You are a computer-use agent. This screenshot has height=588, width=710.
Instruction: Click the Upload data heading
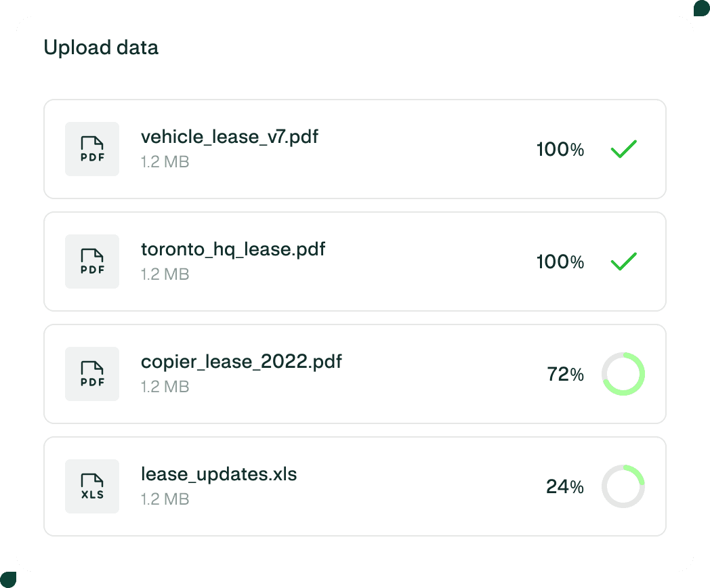tap(101, 47)
